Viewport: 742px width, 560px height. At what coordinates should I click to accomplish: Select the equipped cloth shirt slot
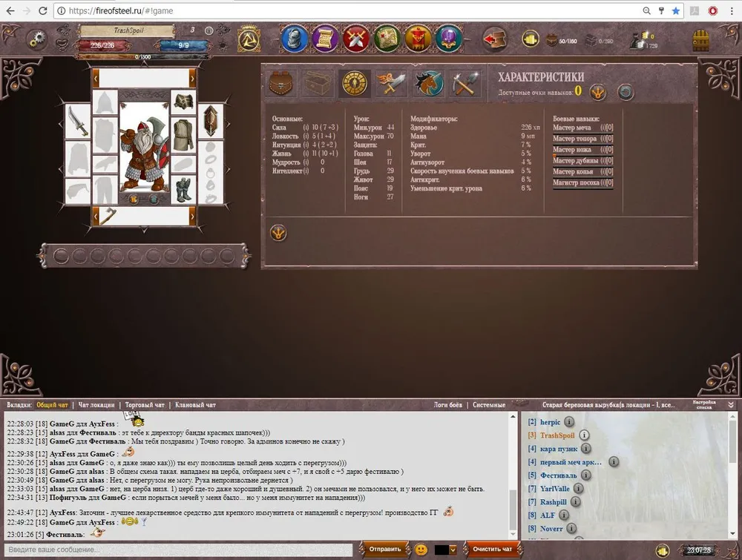[x=183, y=134]
